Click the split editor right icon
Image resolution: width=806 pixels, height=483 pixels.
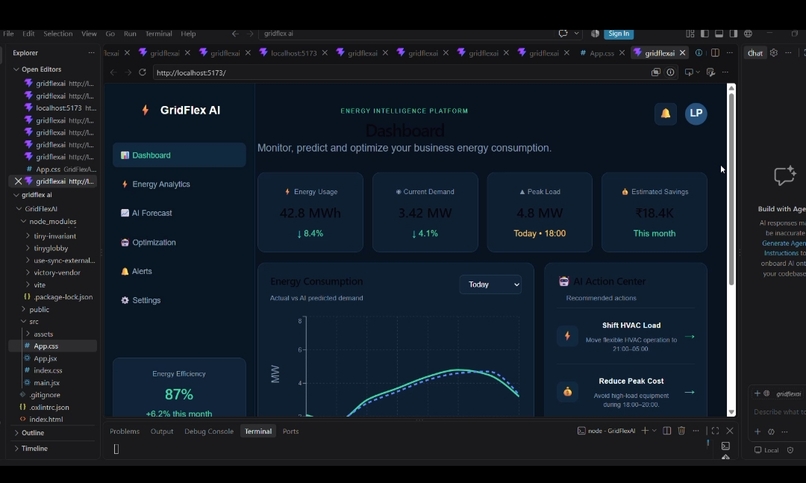point(715,52)
